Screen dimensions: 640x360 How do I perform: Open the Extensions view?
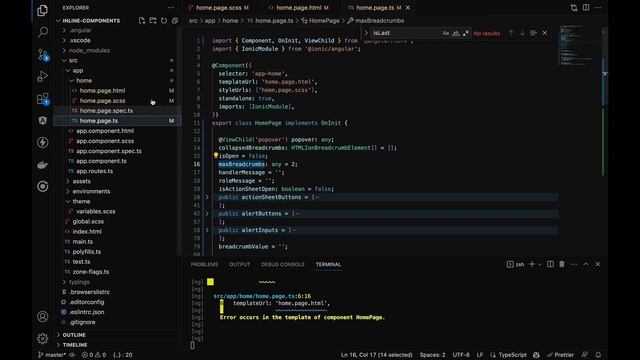click(42, 98)
